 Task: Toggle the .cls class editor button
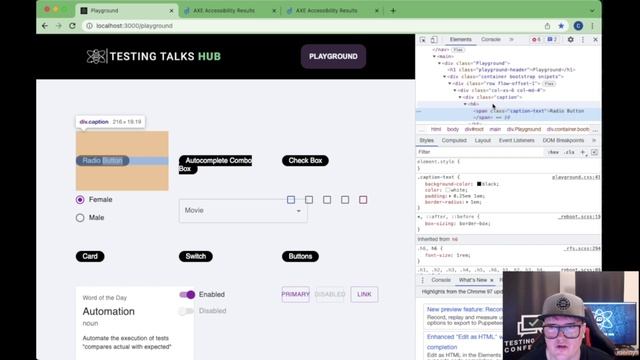569,152
